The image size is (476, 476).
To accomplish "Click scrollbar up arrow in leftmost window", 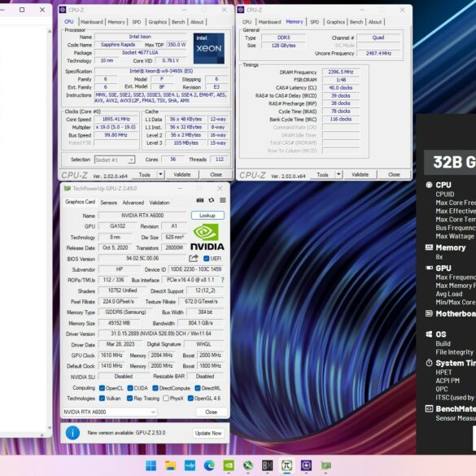I will point(50,31).
